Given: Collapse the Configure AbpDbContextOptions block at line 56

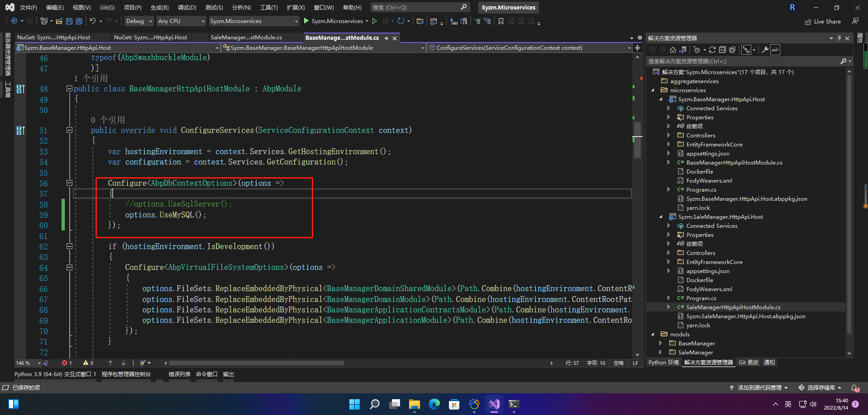Looking at the screenshot, I should tap(69, 183).
